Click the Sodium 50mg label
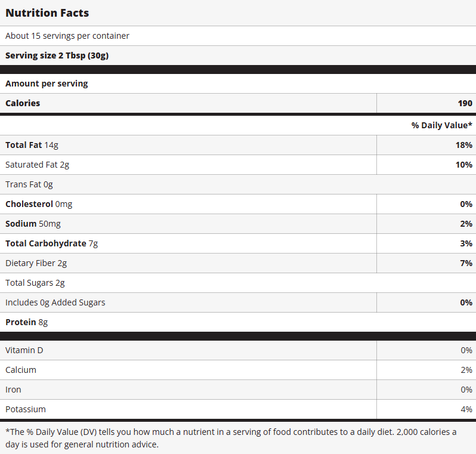Image resolution: width=476 pixels, height=454 pixels. pyautogui.click(x=33, y=224)
